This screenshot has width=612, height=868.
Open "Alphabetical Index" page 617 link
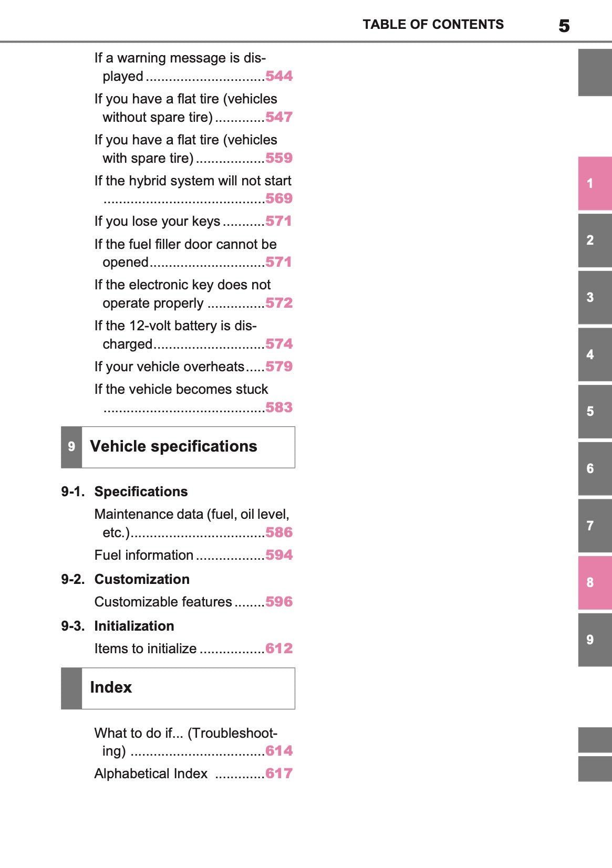click(278, 773)
